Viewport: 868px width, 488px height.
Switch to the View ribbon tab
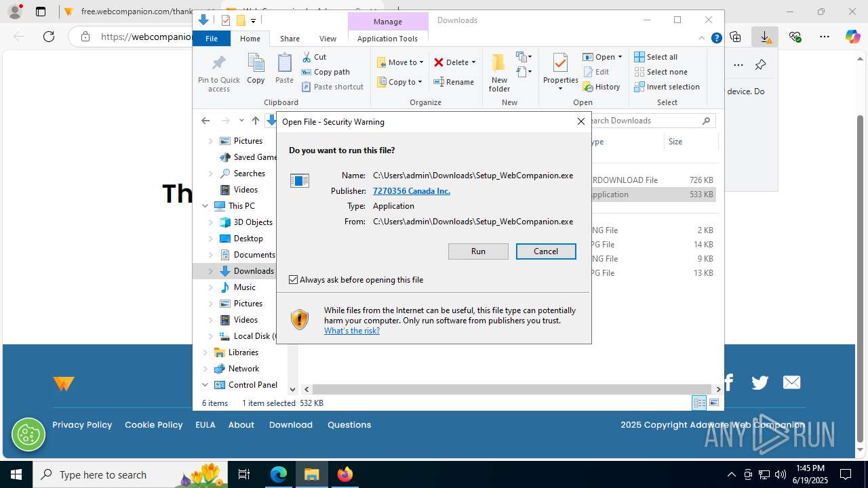(x=328, y=39)
